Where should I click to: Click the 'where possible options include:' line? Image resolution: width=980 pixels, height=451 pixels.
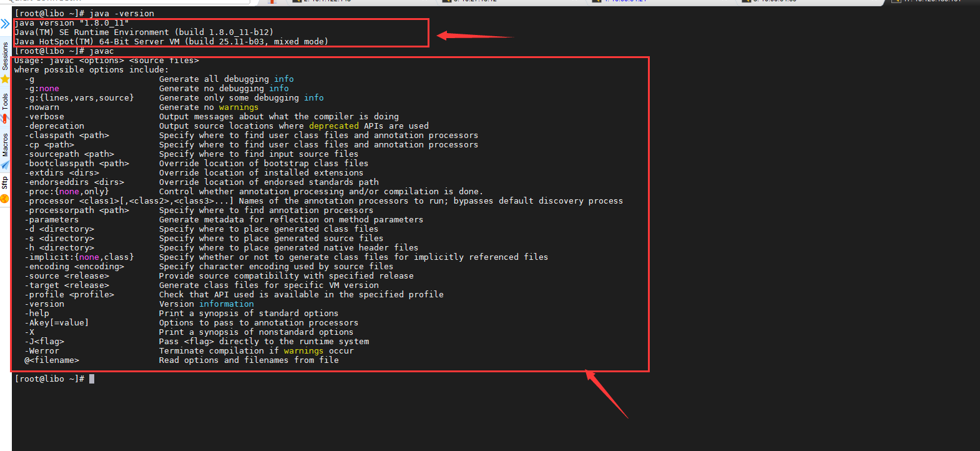(92, 70)
